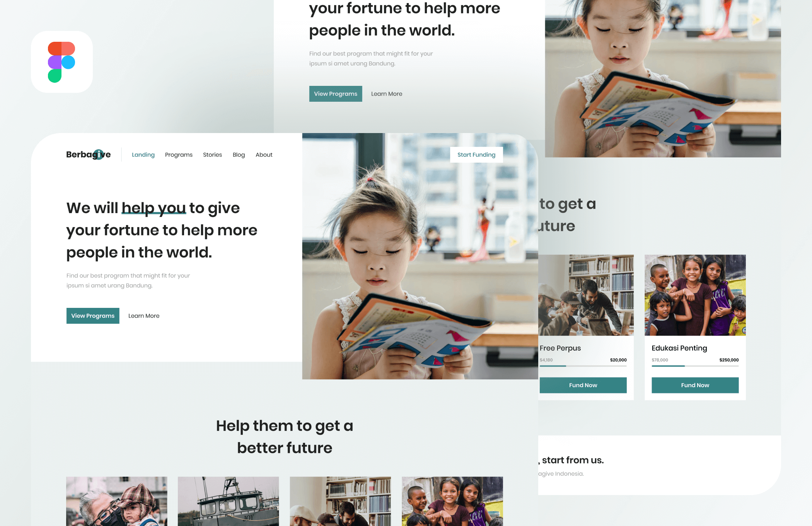The width and height of the screenshot is (812, 526).
Task: Click the child reading book hero image
Action: (420, 255)
